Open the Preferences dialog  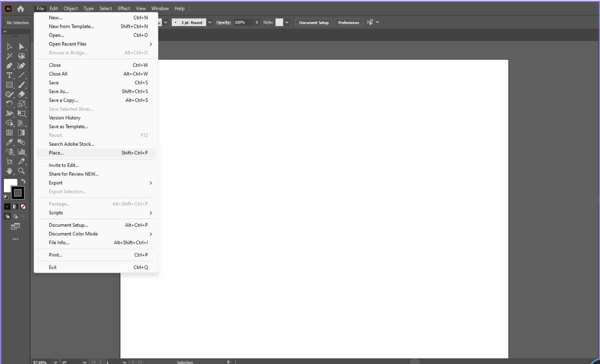348,22
